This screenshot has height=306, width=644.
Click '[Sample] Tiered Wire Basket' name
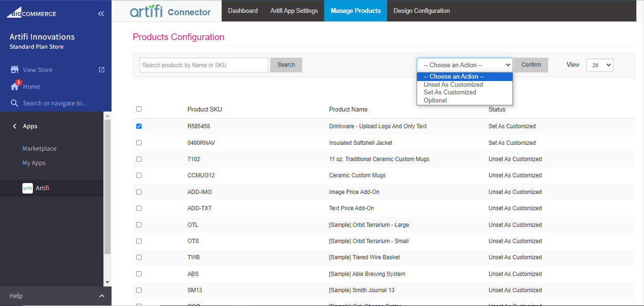tap(365, 257)
